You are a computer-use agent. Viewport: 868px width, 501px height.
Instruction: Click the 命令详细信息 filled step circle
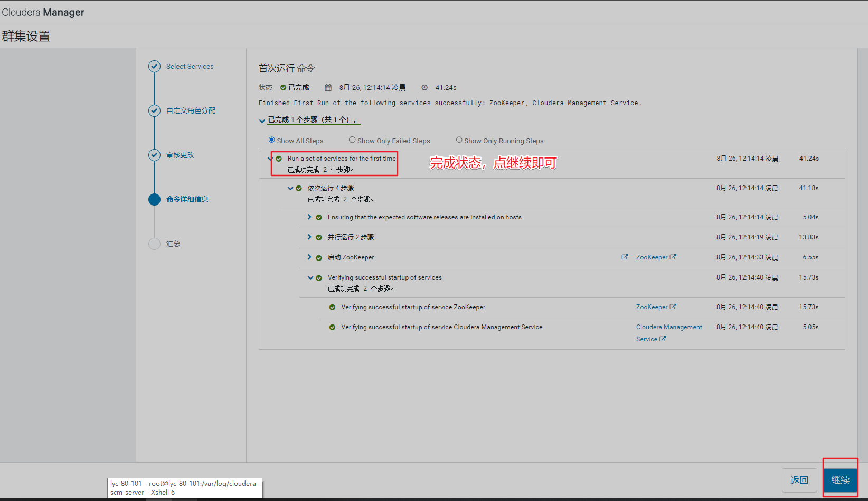(154, 199)
